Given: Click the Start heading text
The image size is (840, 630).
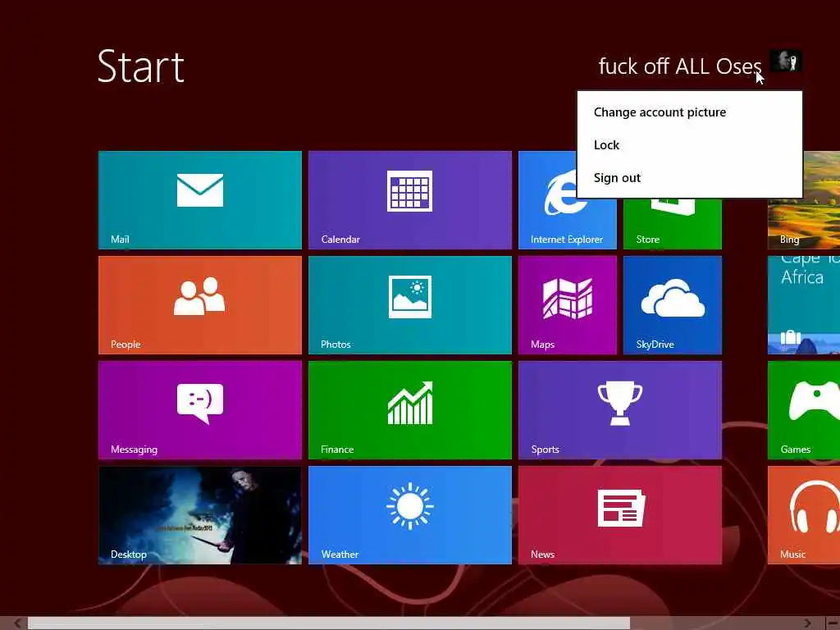Looking at the screenshot, I should (141, 66).
